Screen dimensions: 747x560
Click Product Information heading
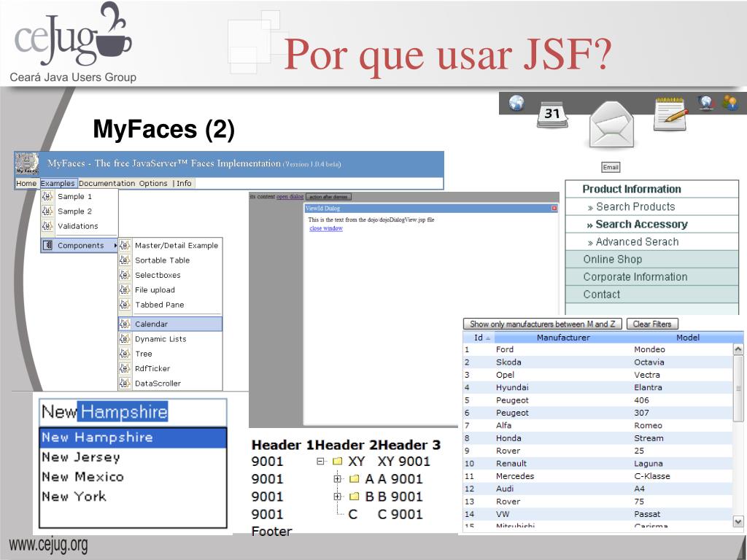632,189
